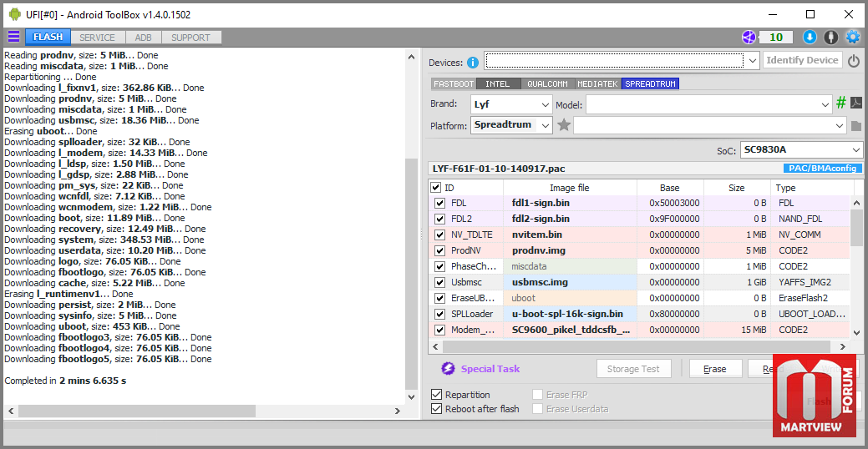Toggle the ProdNV row checkbox
This screenshot has width=868, height=449.
coord(440,250)
